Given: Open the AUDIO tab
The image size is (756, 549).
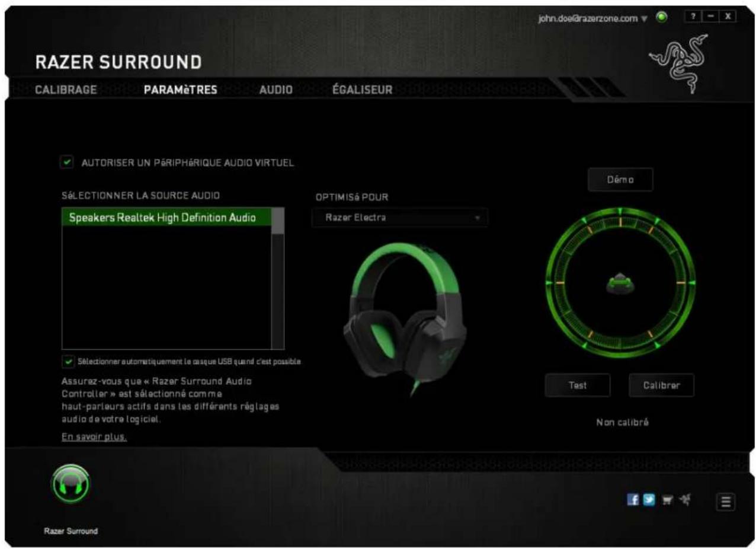Looking at the screenshot, I should pyautogui.click(x=276, y=90).
